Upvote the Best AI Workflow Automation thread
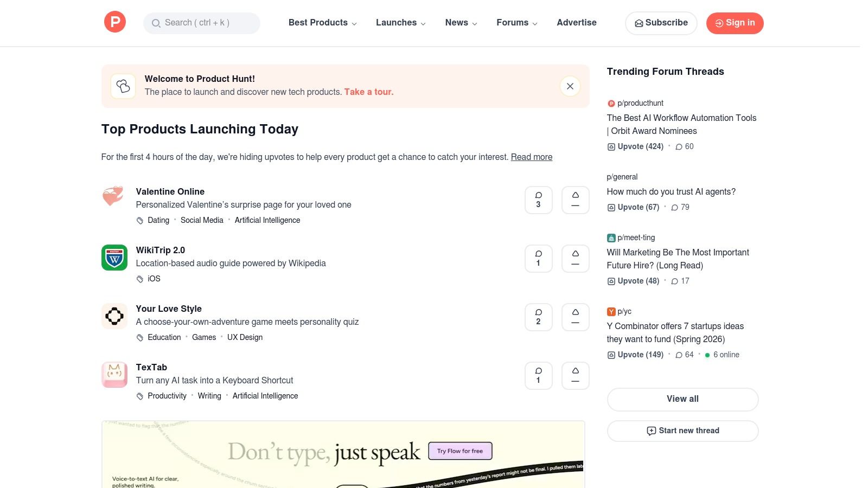868x488 pixels. [635, 146]
